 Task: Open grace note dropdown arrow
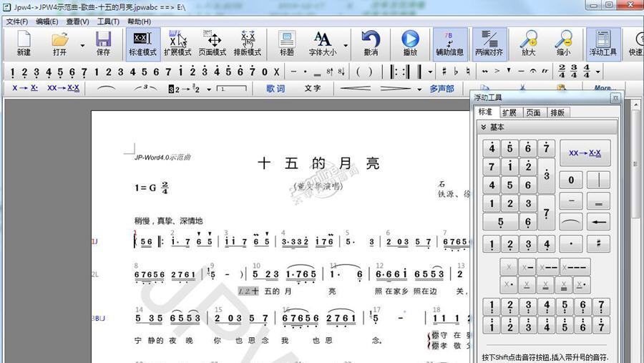[x=209, y=89]
